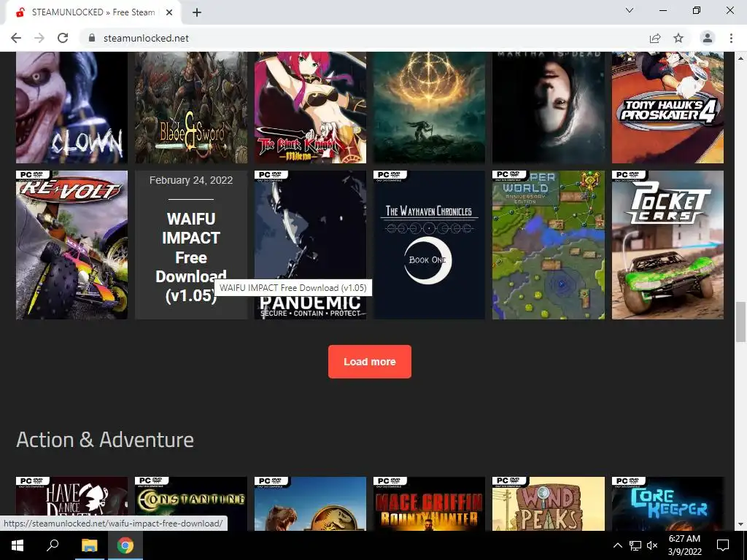Viewport: 747px width, 560px height.
Task: Click the page scrollbar thumb
Action: click(741, 322)
